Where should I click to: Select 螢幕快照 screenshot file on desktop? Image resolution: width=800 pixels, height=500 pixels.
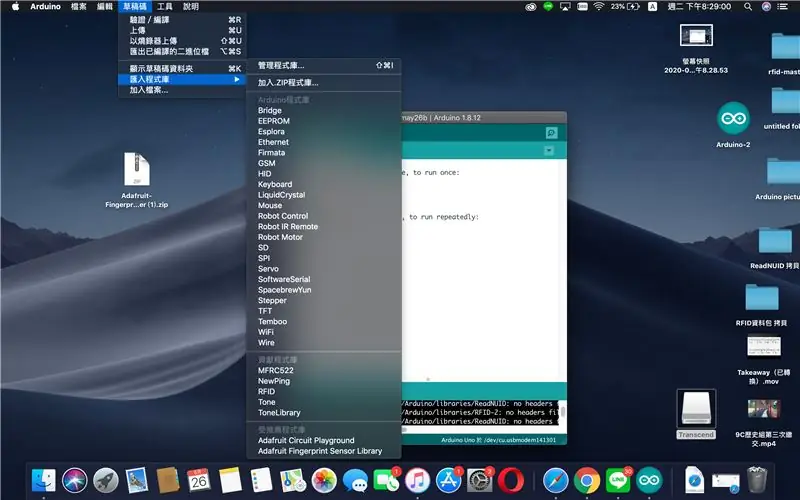(696, 35)
